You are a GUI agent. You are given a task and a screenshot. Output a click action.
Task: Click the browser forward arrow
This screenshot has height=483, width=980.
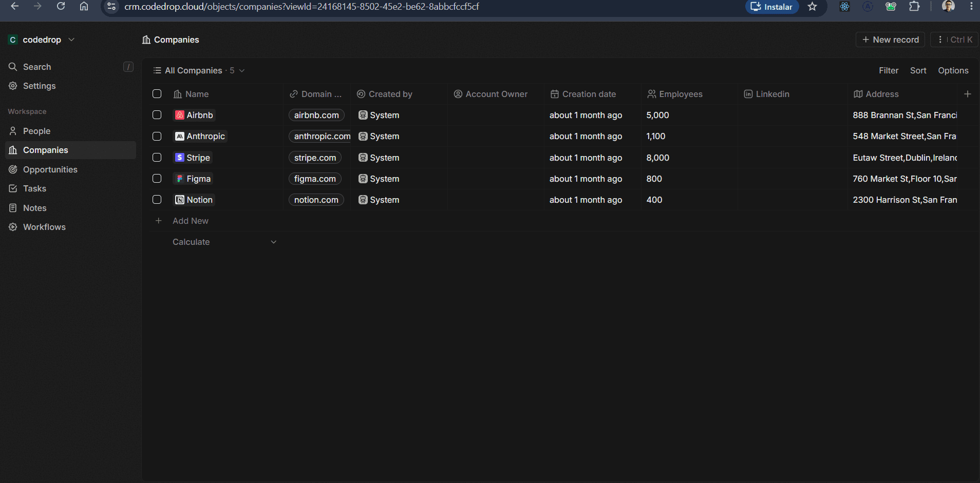pos(37,6)
